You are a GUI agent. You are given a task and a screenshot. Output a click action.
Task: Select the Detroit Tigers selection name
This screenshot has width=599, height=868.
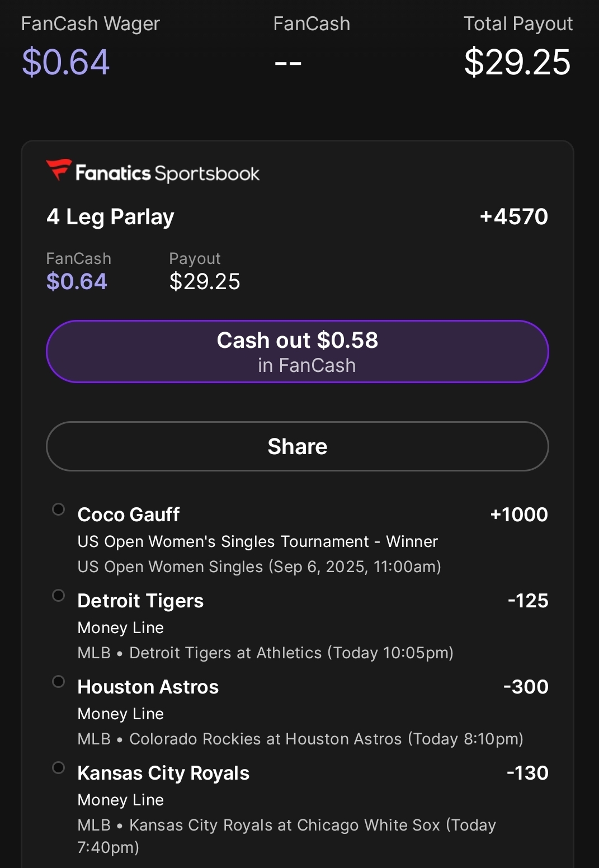tap(140, 601)
